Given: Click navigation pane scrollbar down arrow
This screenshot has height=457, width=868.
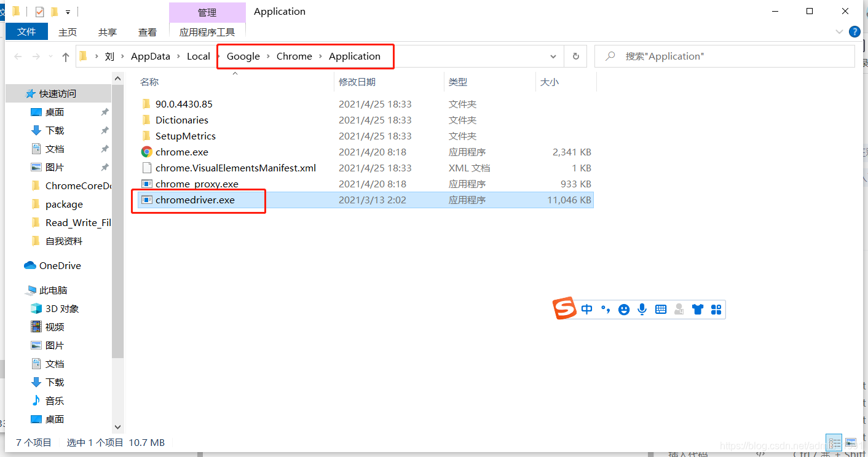Looking at the screenshot, I should [118, 426].
